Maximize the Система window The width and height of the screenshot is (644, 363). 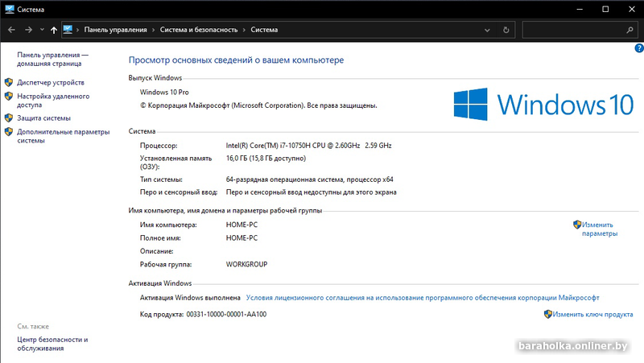click(605, 9)
